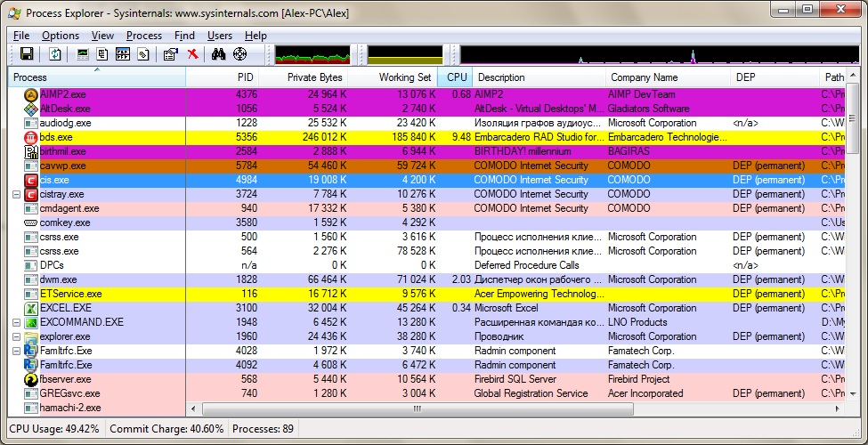Click the I/O activity mini graph

pos(660,55)
